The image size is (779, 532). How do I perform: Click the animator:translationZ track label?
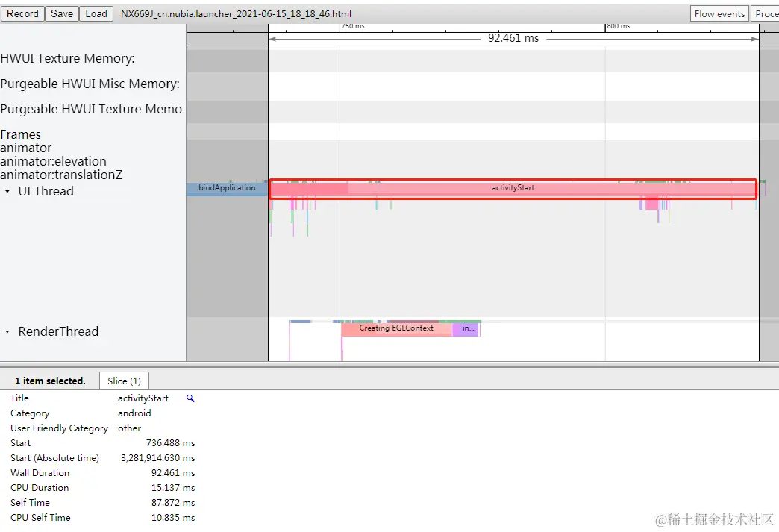pyautogui.click(x=62, y=175)
